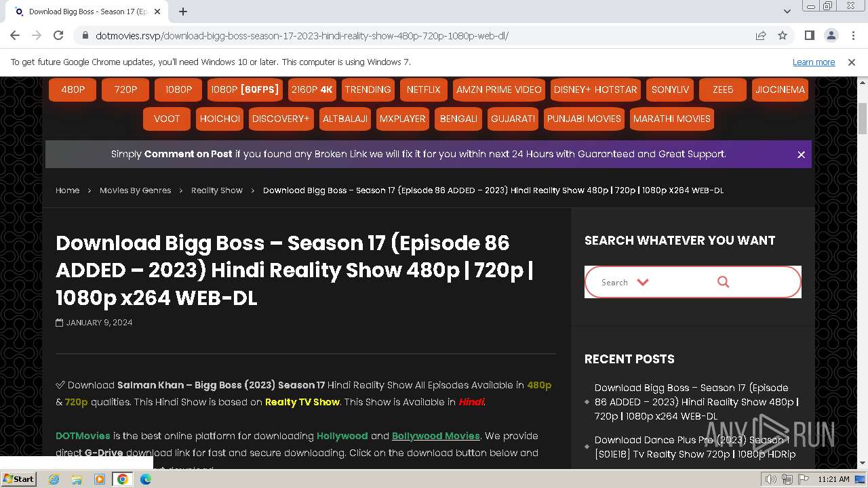Open the 1080P [60FPS] category

(x=245, y=89)
